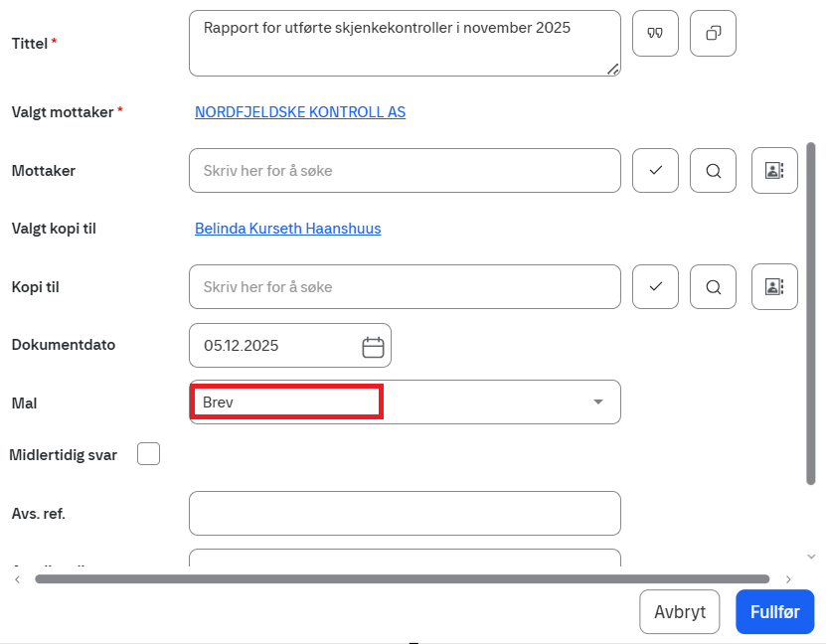Confirm Mottaker with the checkmark icon
826x644 pixels.
point(655,171)
